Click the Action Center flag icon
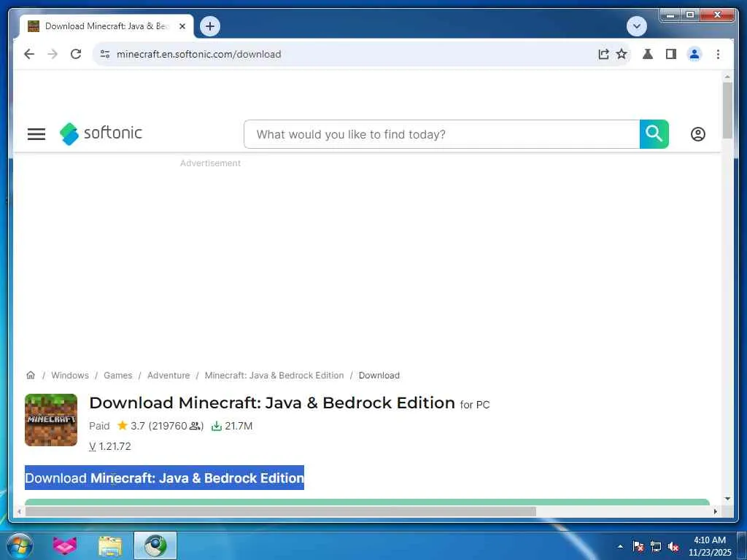The height and width of the screenshot is (560, 747). pos(638,546)
